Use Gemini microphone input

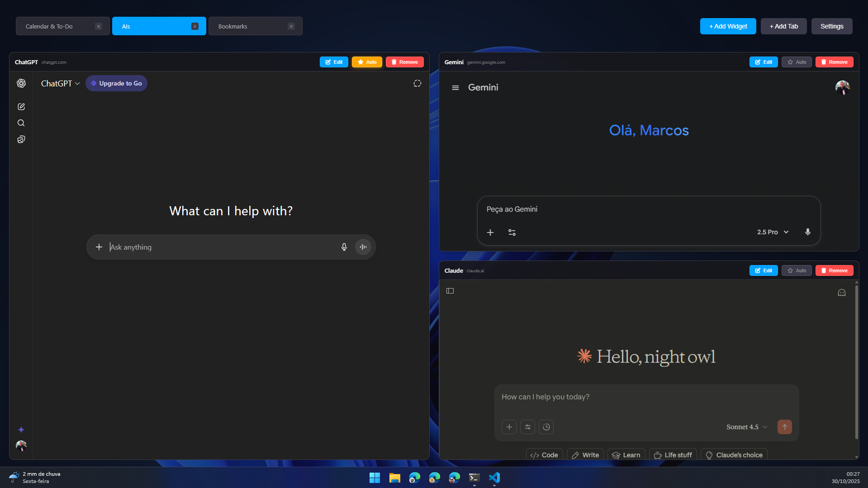[808, 232]
